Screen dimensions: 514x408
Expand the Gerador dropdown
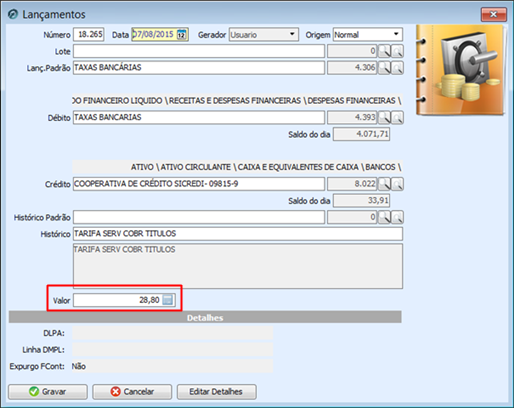pyautogui.click(x=292, y=34)
